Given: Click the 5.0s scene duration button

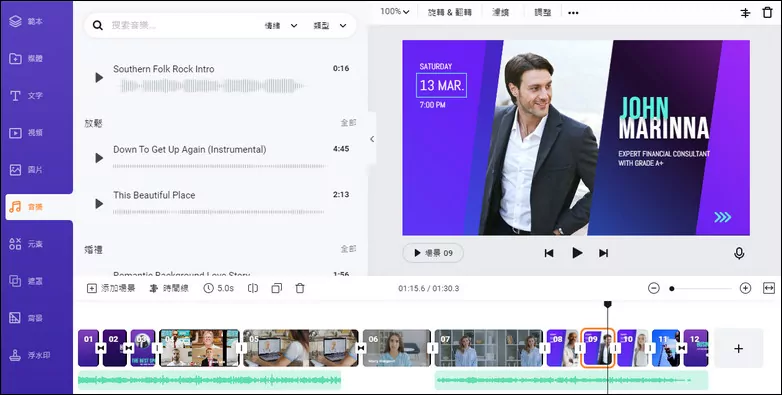Looking at the screenshot, I should [218, 288].
